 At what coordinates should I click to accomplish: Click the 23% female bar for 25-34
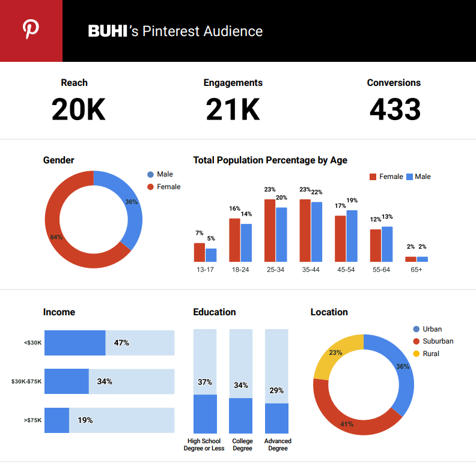point(270,231)
